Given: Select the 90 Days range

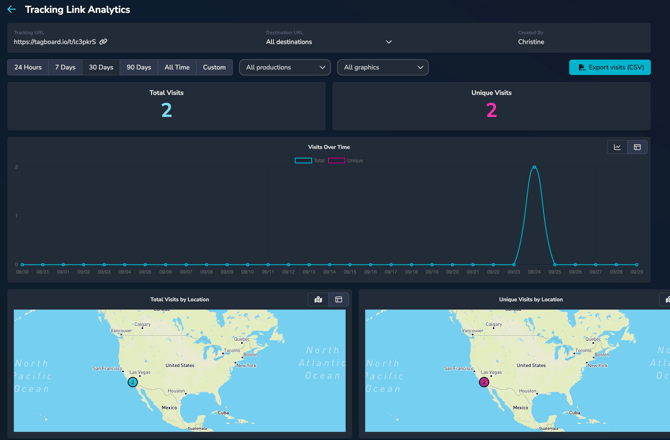Looking at the screenshot, I should pyautogui.click(x=139, y=67).
